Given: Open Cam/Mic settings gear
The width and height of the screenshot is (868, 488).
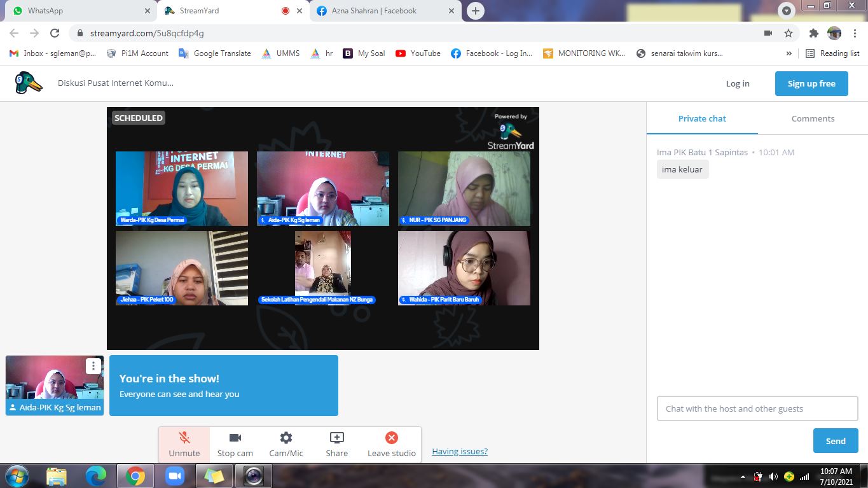Looking at the screenshot, I should point(286,444).
